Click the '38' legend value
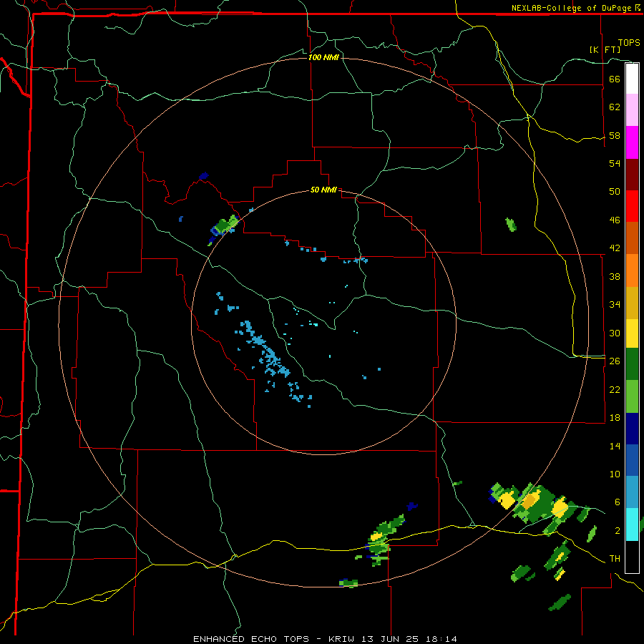The width and height of the screenshot is (644, 644). coord(615,276)
